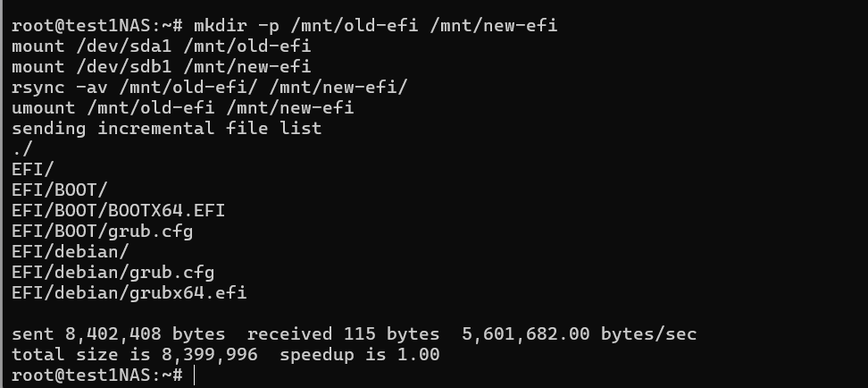Click the 'received 115 bytes' text

click(x=343, y=334)
